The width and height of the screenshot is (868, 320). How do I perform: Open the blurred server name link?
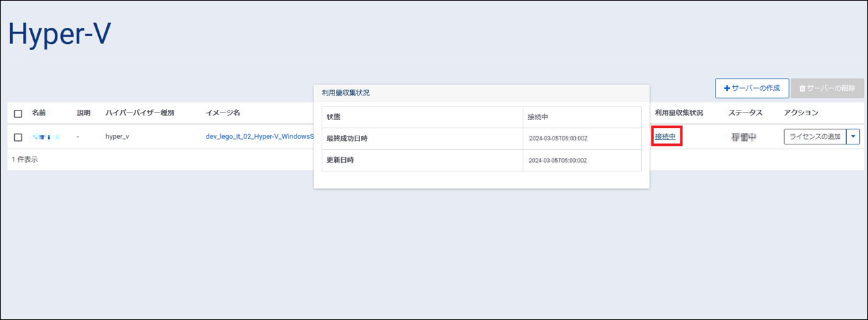click(x=46, y=137)
